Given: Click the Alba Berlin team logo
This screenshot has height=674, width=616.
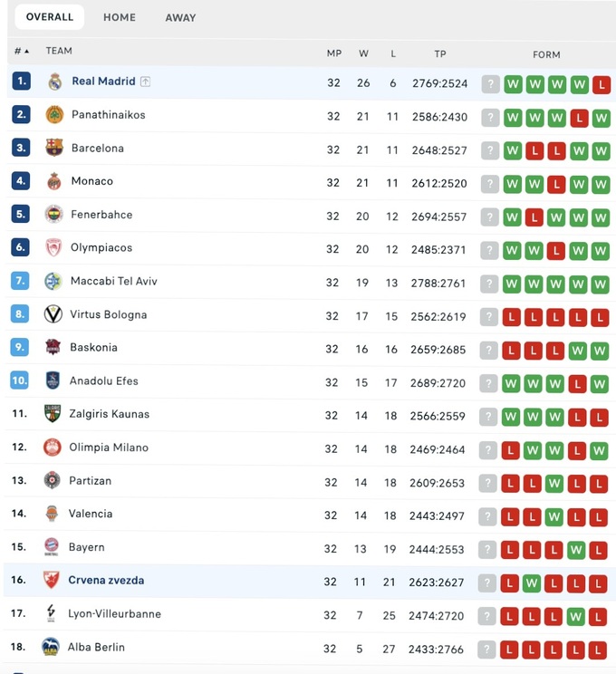Looking at the screenshot, I should (x=51, y=647).
